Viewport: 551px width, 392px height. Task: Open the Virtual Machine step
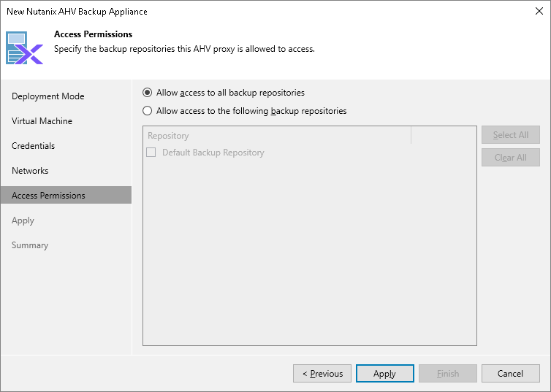point(42,121)
